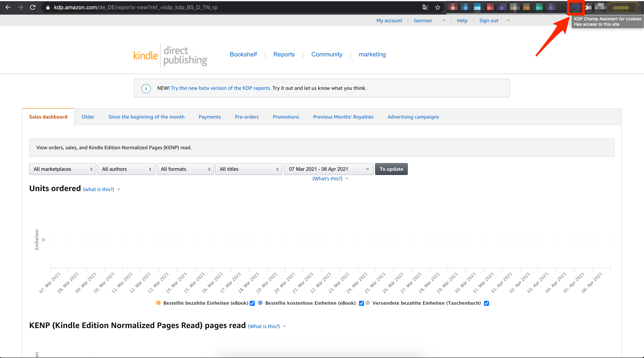Go back with the browser back arrow
The height and width of the screenshot is (358, 644).
pos(8,7)
